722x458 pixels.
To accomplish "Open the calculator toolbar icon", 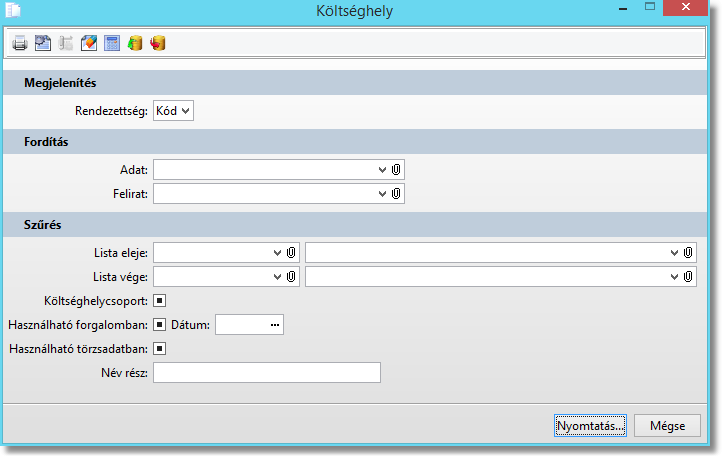I will 112,43.
